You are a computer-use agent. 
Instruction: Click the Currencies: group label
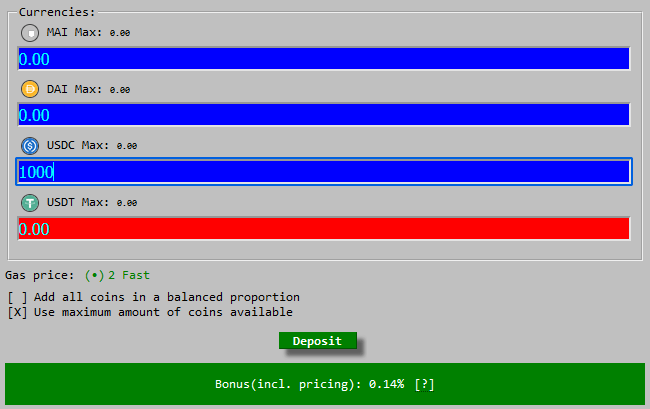[57, 12]
